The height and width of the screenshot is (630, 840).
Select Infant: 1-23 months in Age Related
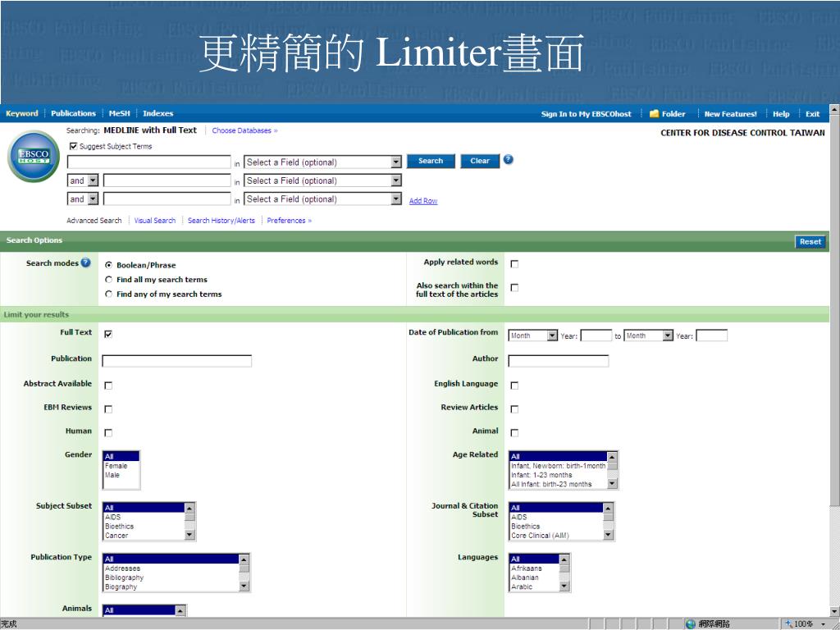541,475
